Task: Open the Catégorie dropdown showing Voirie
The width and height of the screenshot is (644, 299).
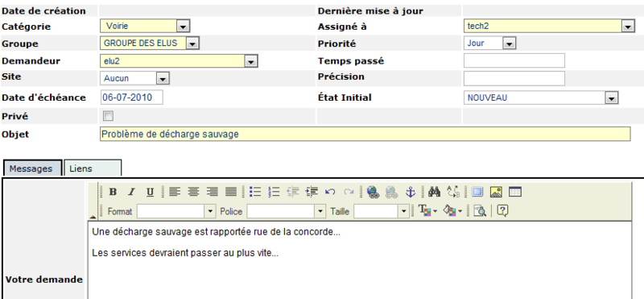Action: [145, 27]
